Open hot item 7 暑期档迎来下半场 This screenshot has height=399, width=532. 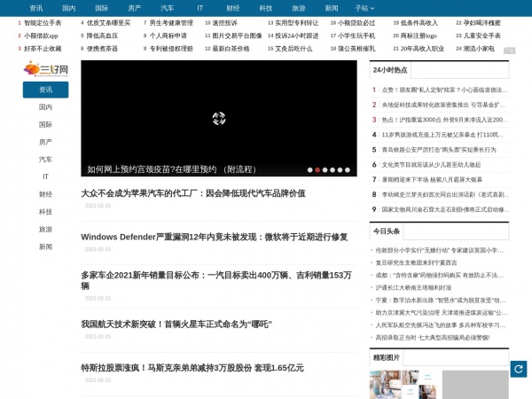tap(432, 179)
